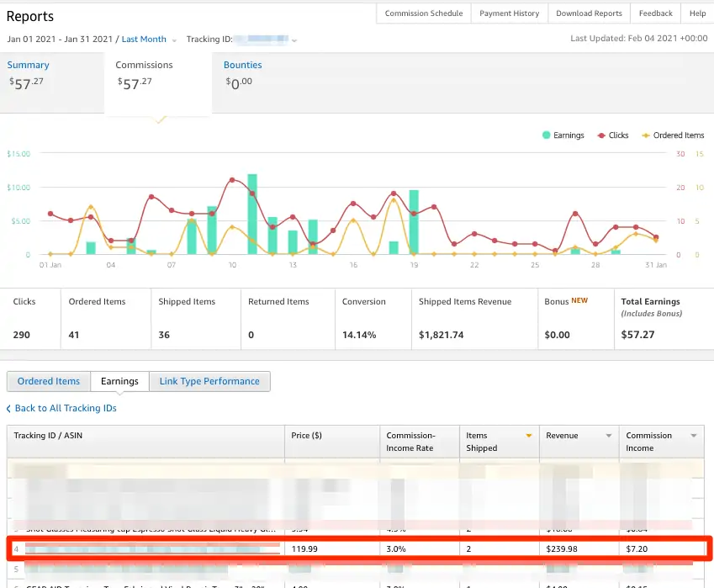This screenshot has height=588, width=714.
Task: Click the yellow Ordered Items legend marker
Action: [x=646, y=135]
